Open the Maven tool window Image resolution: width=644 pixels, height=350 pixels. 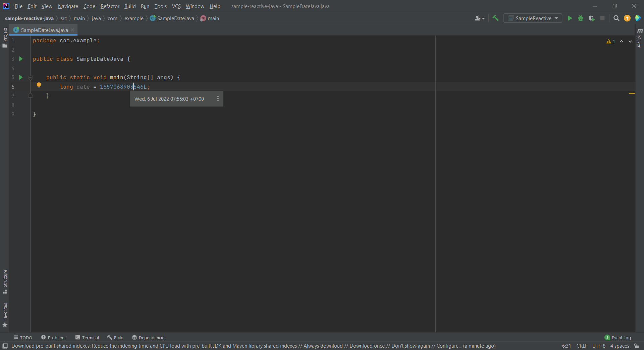point(640,38)
